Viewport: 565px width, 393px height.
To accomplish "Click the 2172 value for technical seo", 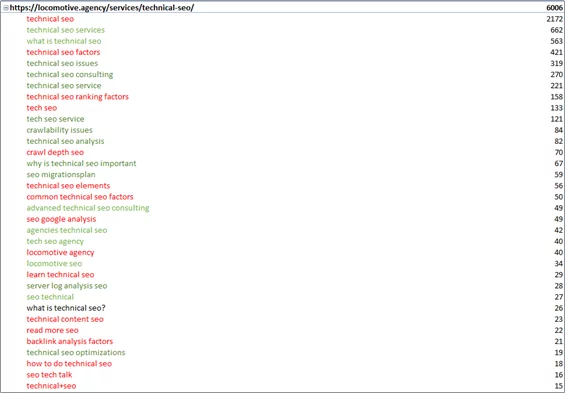I will pos(555,19).
